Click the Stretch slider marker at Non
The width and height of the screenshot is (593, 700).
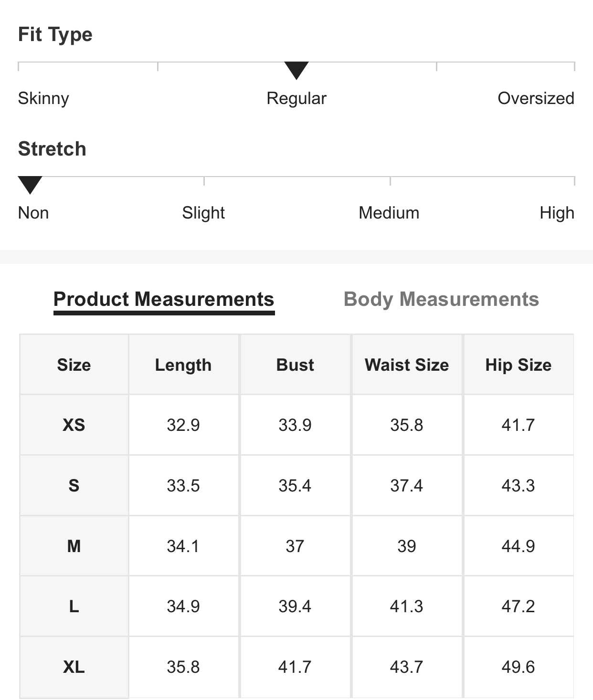point(30,185)
